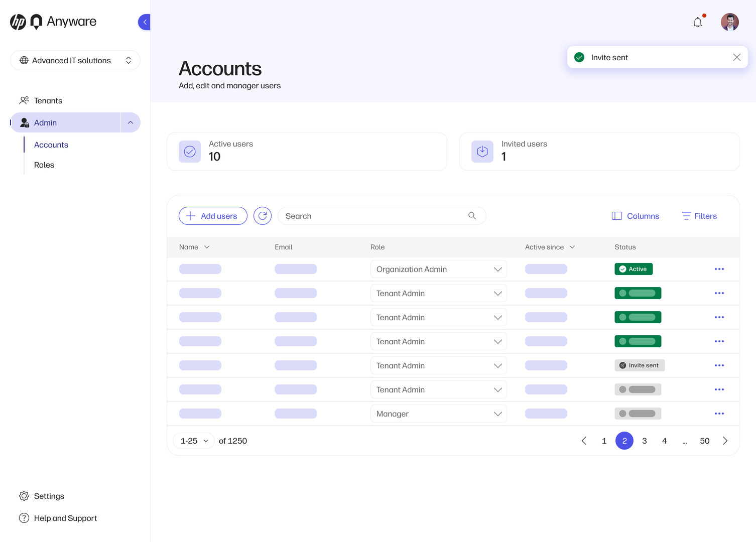The width and height of the screenshot is (756, 542).
Task: Click the user profile avatar
Action: 729,22
